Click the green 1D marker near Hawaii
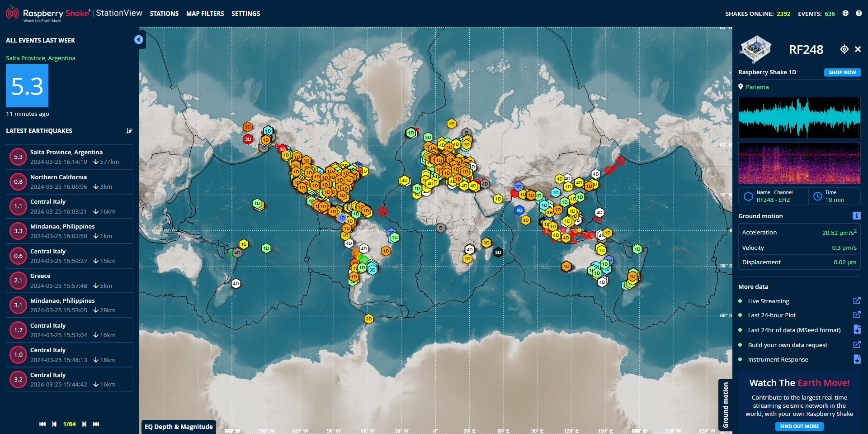 [x=257, y=204]
